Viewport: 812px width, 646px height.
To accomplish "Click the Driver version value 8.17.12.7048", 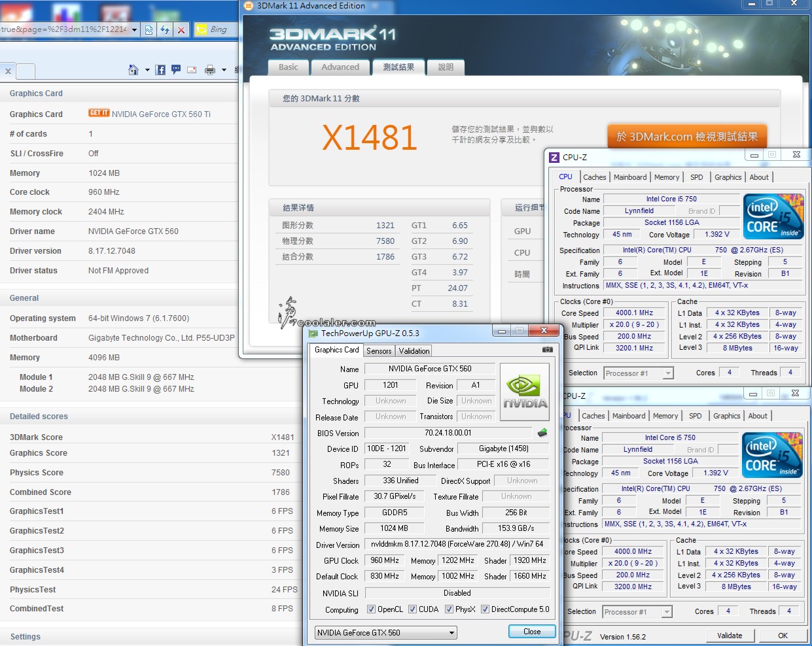I will pyautogui.click(x=112, y=251).
